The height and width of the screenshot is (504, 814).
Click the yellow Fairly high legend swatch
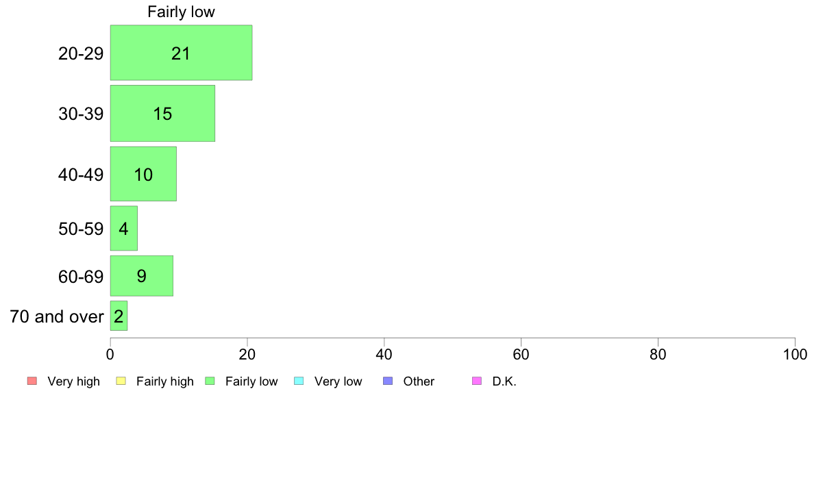pyautogui.click(x=121, y=381)
